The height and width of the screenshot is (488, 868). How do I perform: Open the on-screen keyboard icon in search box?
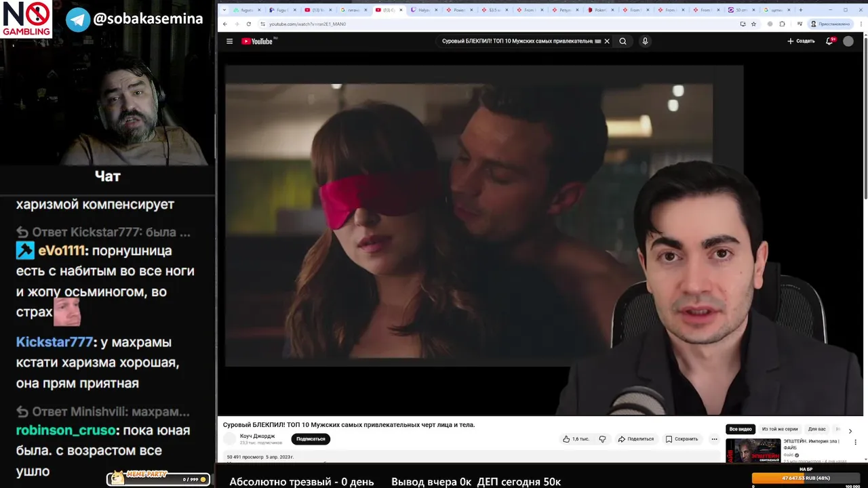click(x=597, y=41)
